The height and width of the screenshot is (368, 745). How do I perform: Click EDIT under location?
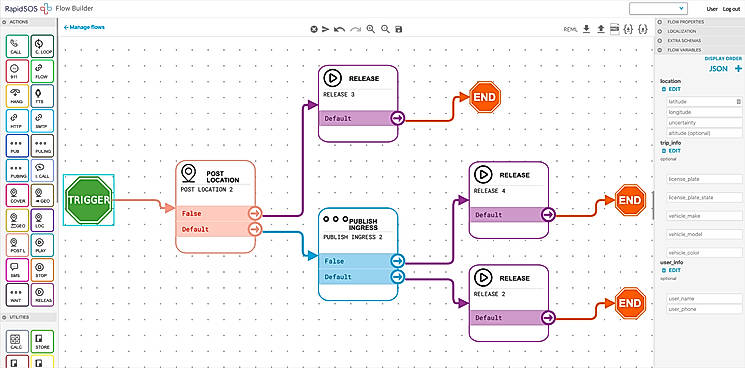pyautogui.click(x=672, y=89)
